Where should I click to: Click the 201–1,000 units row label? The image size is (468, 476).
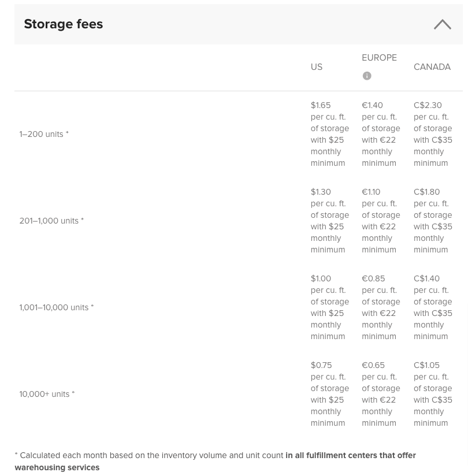point(51,221)
